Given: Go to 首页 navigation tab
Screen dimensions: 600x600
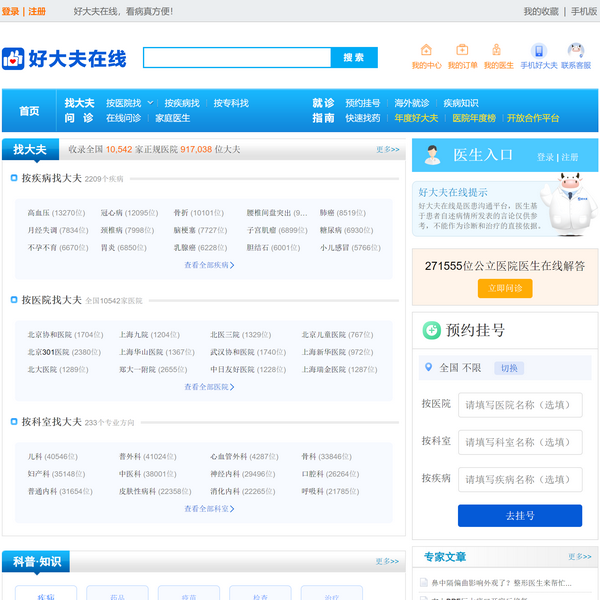Looking at the screenshot, I should click(x=29, y=111).
